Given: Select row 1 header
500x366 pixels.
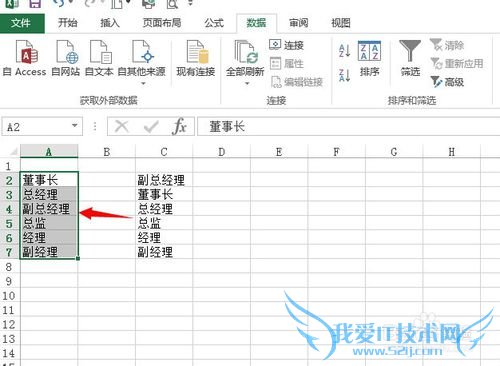Looking at the screenshot, I should coord(9,166).
